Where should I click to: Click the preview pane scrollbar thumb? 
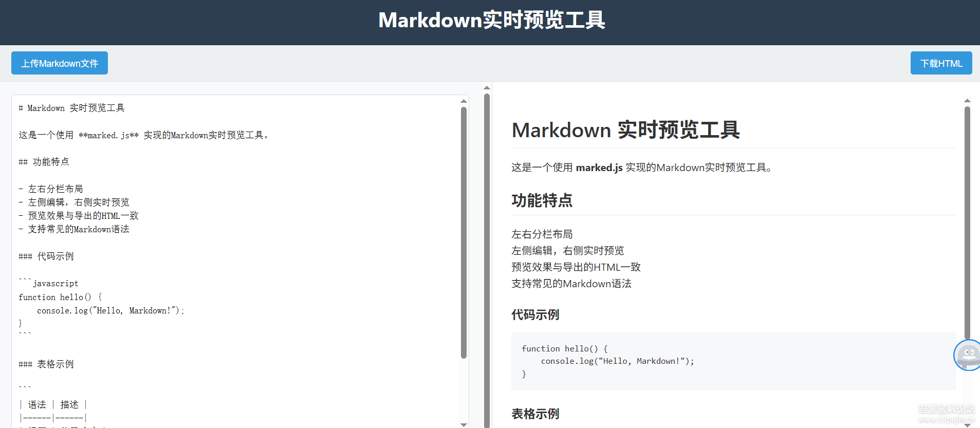(x=967, y=222)
